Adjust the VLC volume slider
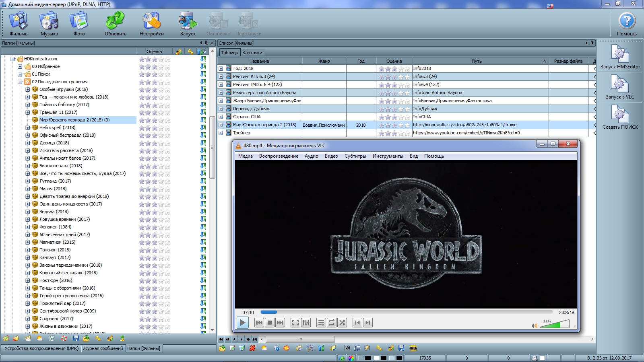 [x=555, y=324]
